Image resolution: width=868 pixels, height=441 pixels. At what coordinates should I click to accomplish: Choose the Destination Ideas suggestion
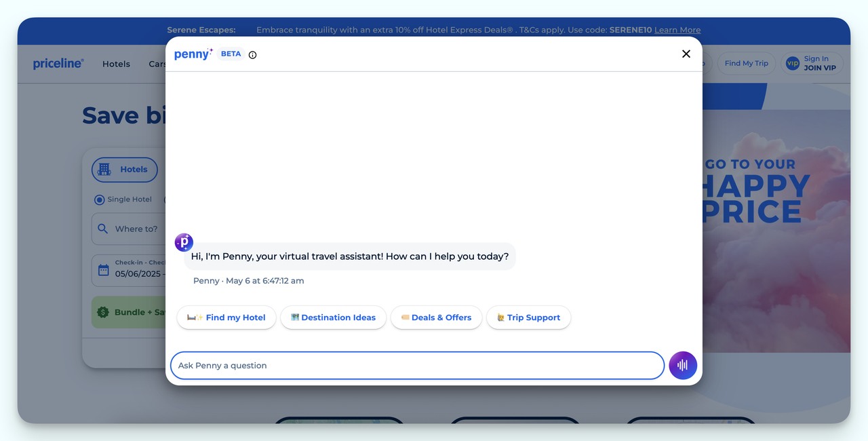click(333, 318)
